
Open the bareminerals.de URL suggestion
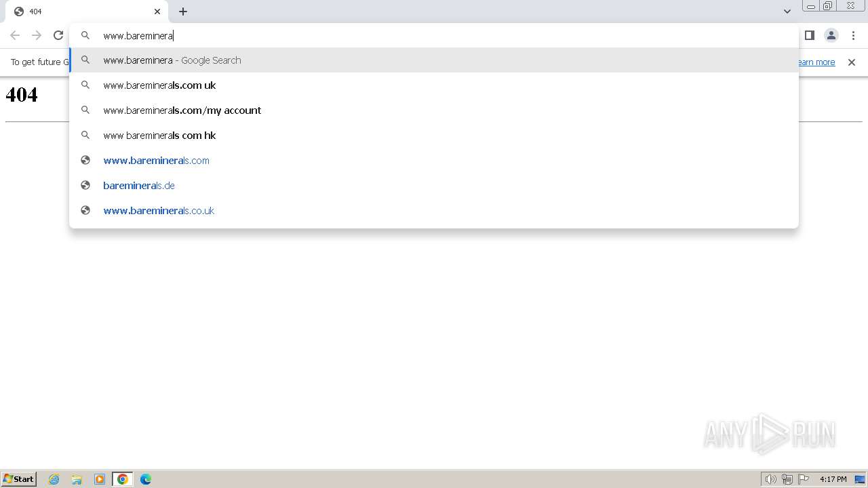coord(434,186)
